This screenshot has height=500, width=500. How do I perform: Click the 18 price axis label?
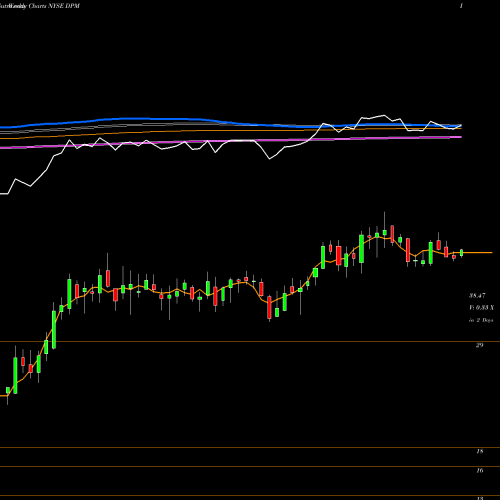click(x=480, y=452)
